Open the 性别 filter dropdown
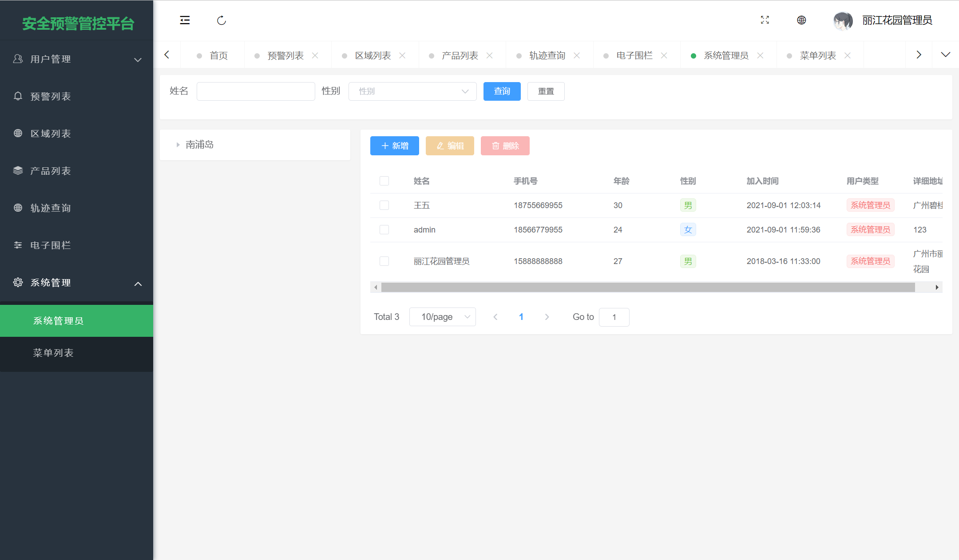 click(412, 91)
